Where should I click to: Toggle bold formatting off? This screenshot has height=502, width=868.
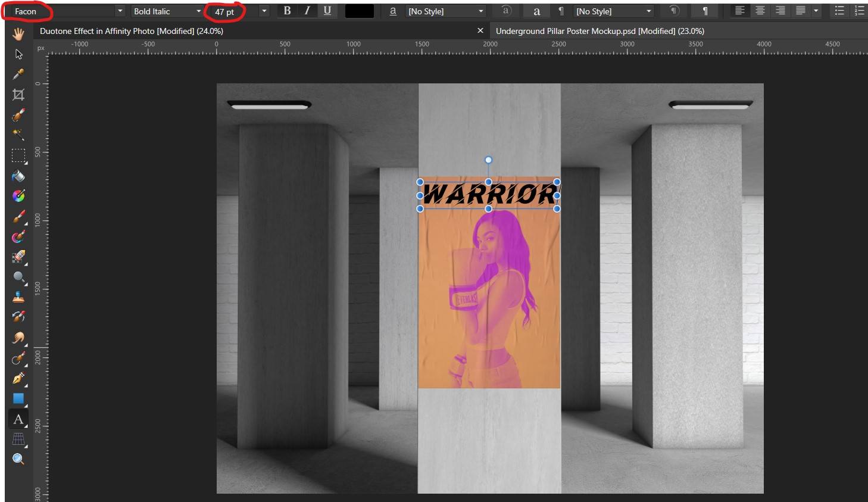point(287,10)
